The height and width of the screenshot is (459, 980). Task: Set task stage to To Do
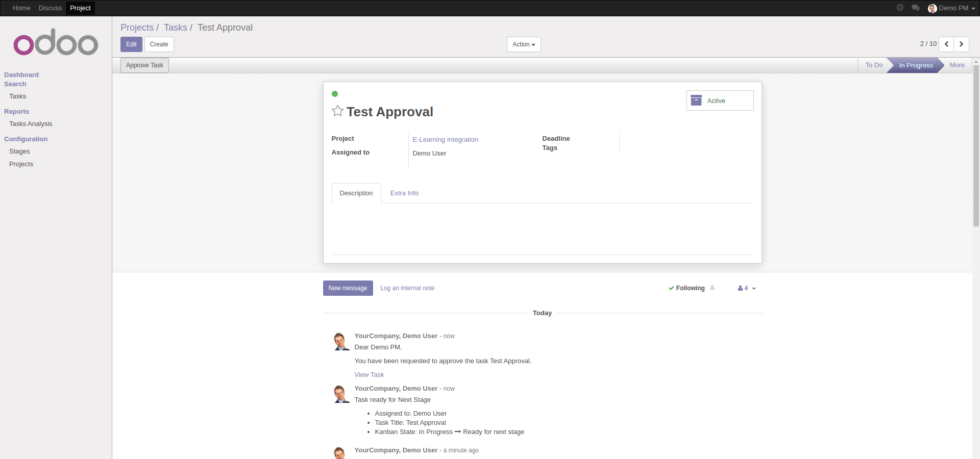(874, 65)
